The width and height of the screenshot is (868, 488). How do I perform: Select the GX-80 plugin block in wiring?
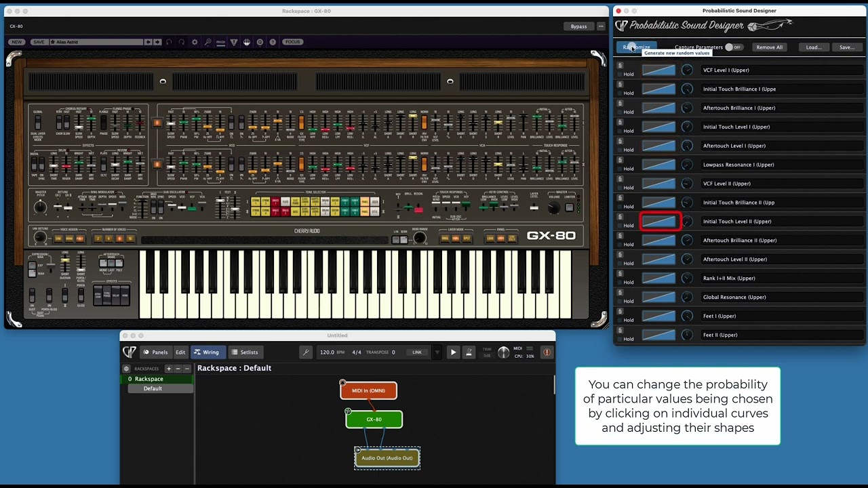[x=374, y=420]
